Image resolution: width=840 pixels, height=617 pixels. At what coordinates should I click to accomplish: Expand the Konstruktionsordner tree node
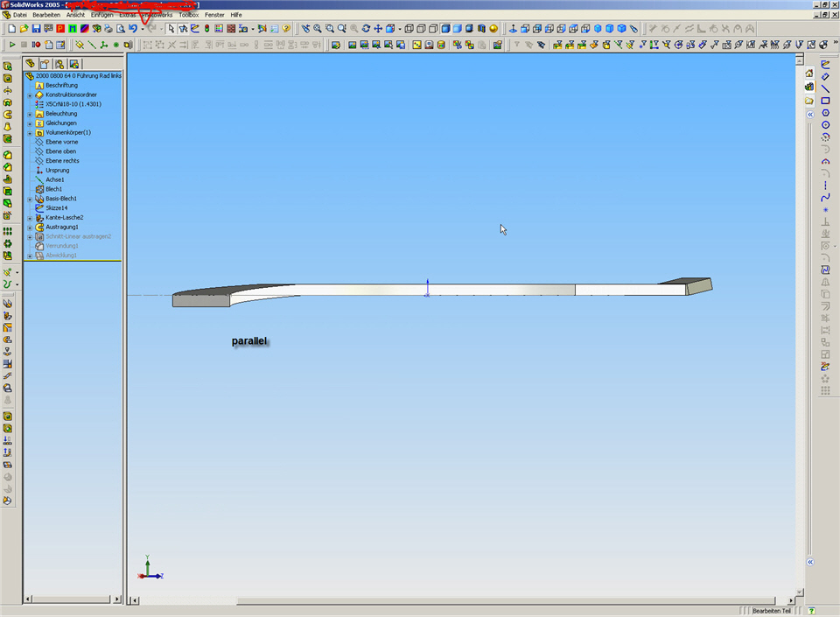30,95
